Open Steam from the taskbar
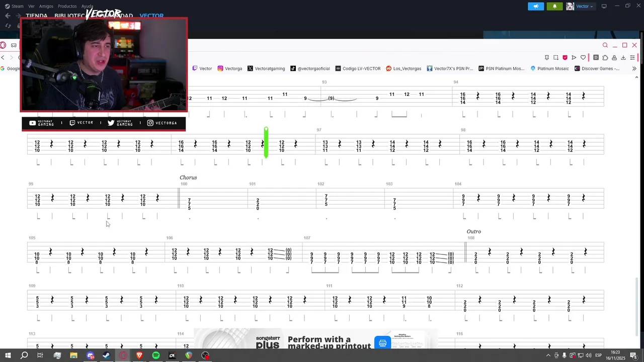Image resolution: width=644 pixels, height=362 pixels. point(106,355)
